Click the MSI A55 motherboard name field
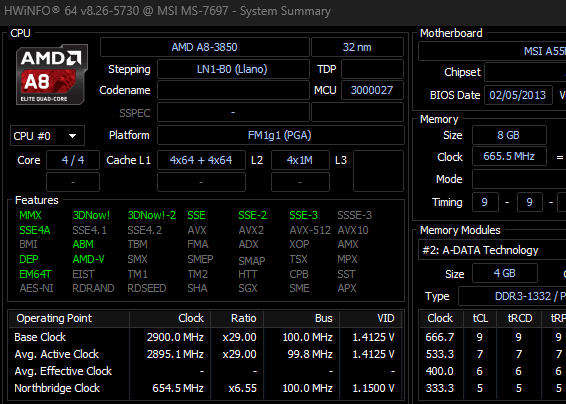Viewport: 566px width, 404px height. (492, 51)
